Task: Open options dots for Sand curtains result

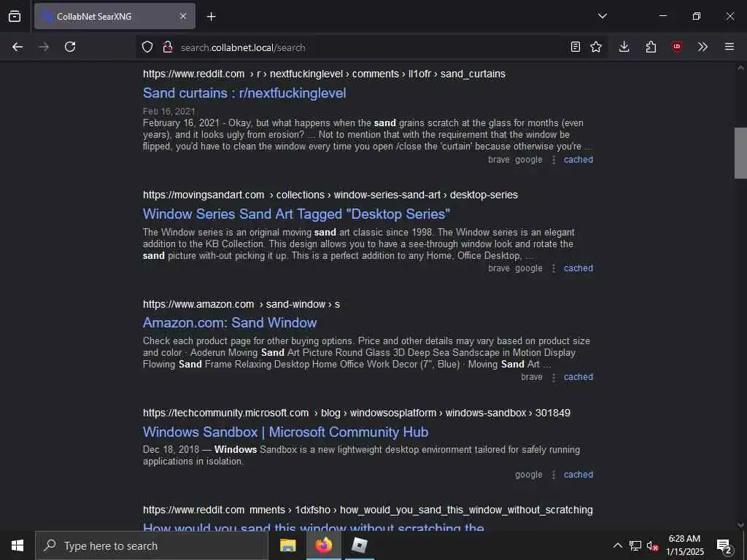Action: pos(554,160)
